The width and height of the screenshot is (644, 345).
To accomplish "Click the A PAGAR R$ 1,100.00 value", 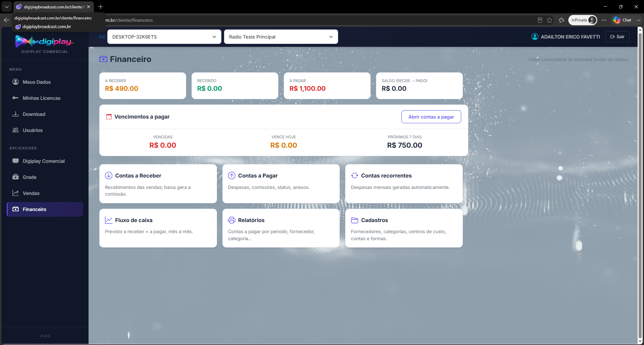I will point(308,88).
